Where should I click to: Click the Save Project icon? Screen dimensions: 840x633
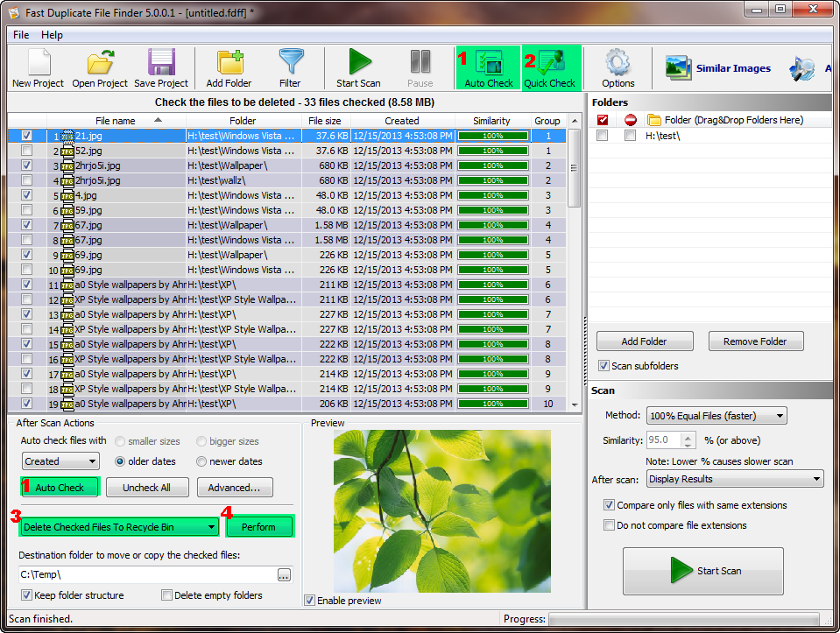point(161,67)
